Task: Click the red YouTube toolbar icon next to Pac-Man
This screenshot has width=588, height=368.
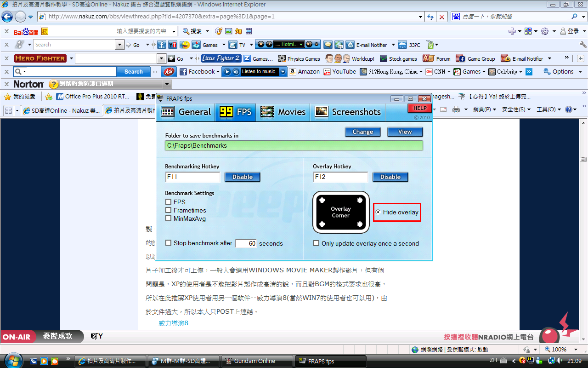Action: [173, 45]
